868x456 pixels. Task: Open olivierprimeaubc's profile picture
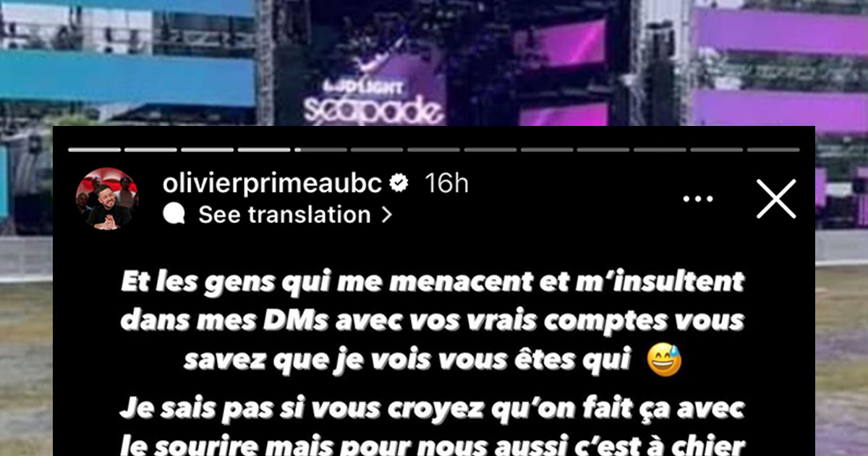click(107, 199)
